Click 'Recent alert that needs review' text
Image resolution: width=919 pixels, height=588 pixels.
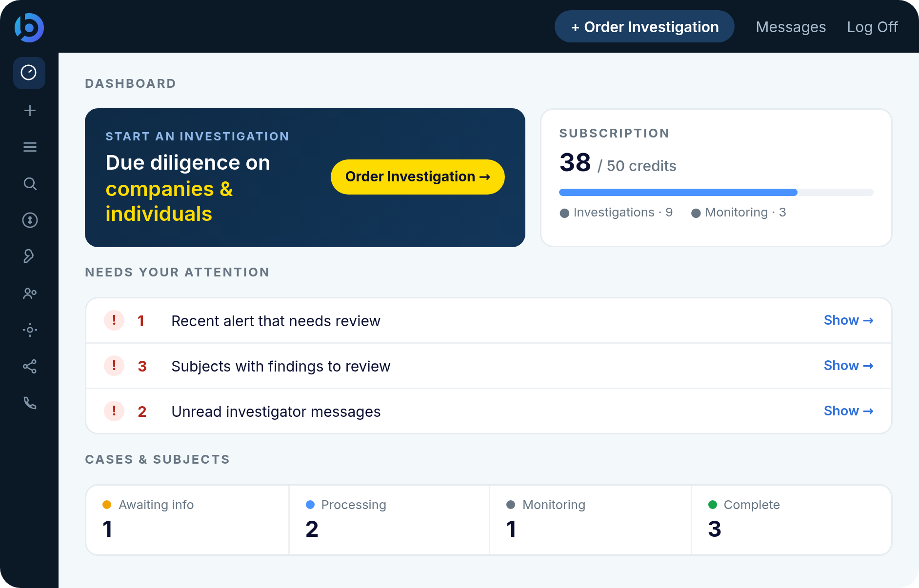[276, 321]
